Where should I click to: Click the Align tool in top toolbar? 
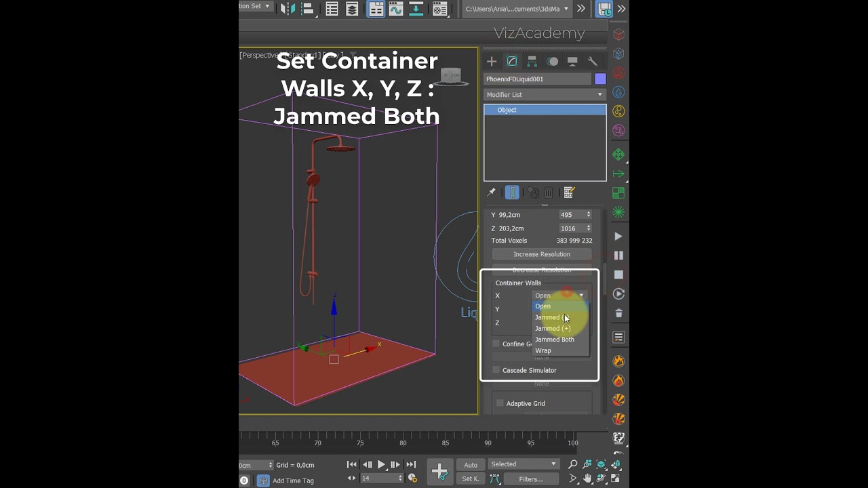[308, 9]
